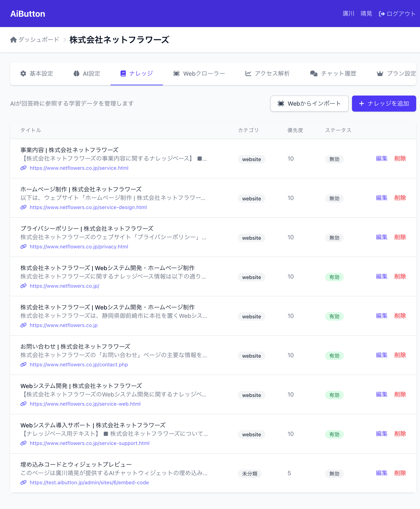
Task: Click the chat bubble icon on チャット履歴
Action: (314, 74)
